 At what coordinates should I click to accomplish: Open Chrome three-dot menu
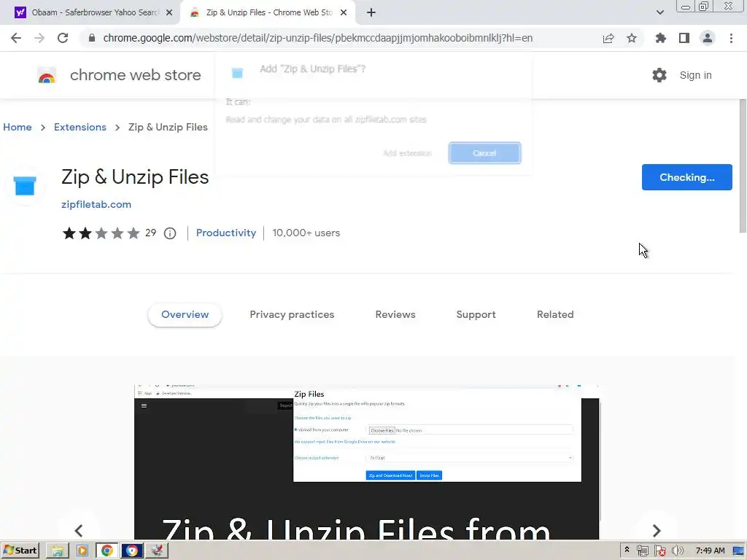(x=731, y=38)
